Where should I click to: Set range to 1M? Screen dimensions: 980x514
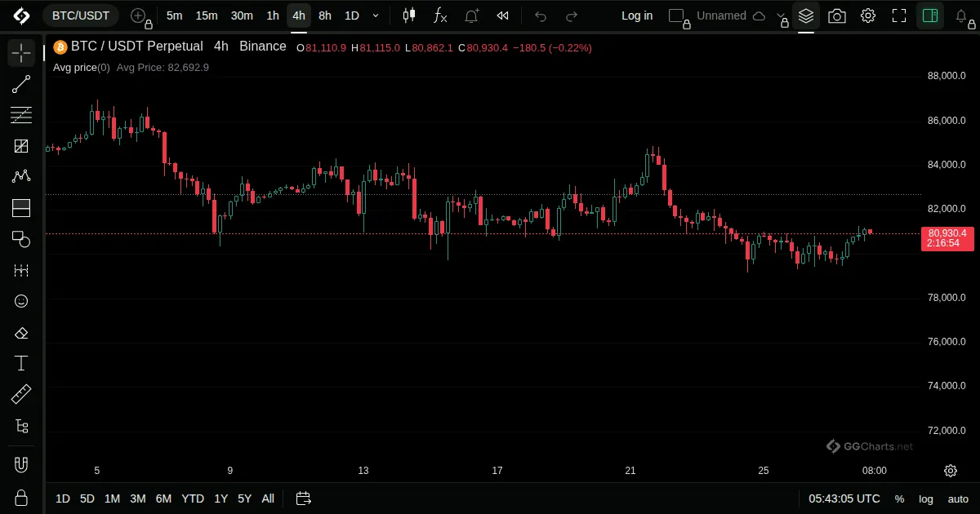point(112,498)
